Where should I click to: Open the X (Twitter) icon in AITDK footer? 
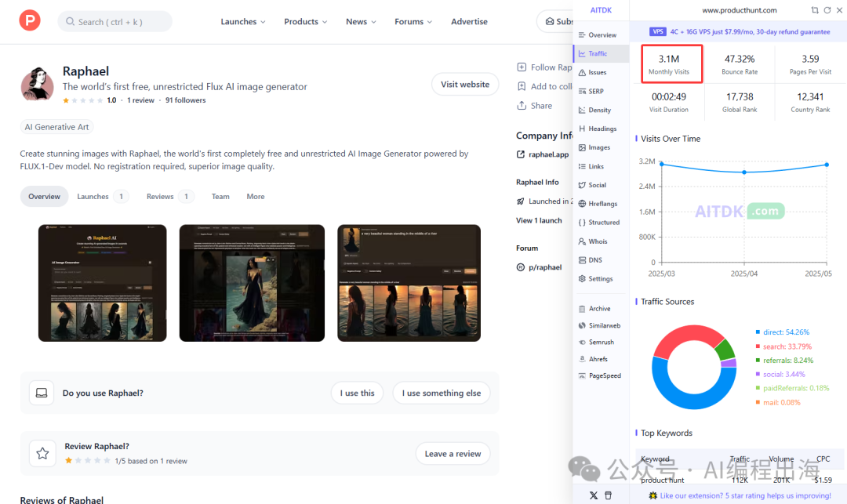593,495
